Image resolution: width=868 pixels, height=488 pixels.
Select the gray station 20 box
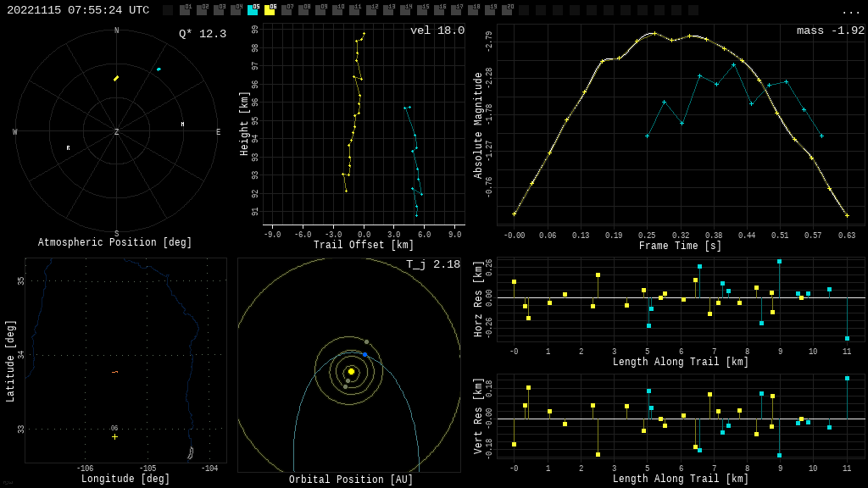tap(507, 10)
